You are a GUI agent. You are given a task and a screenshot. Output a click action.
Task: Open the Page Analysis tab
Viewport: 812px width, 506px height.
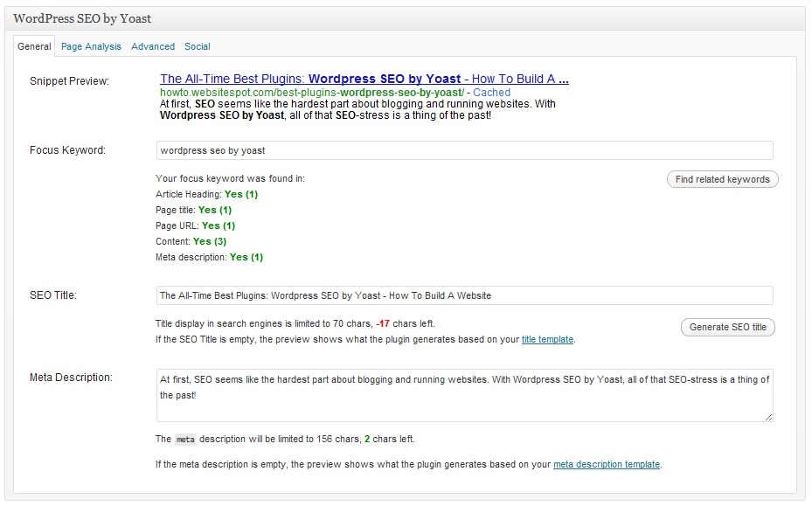point(91,46)
